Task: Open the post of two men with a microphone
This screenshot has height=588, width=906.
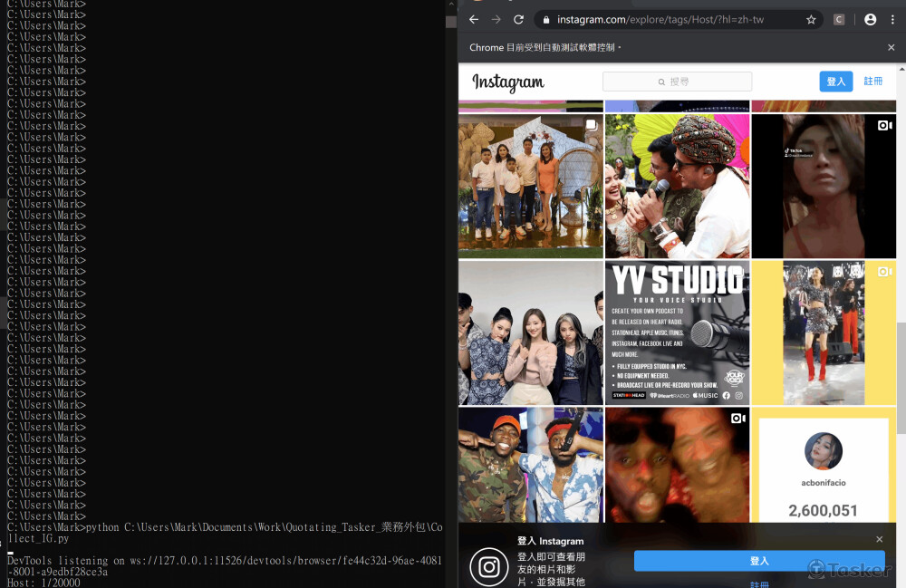Action: (530, 465)
